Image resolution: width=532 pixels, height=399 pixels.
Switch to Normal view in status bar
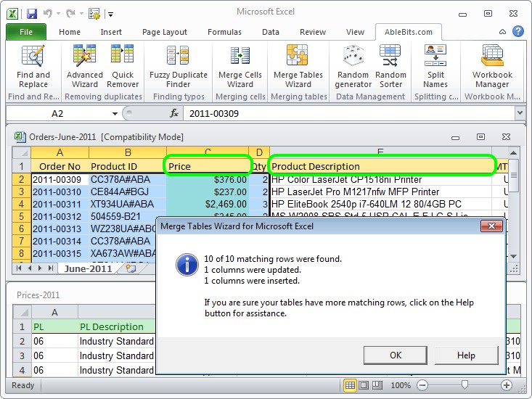pyautogui.click(x=350, y=385)
